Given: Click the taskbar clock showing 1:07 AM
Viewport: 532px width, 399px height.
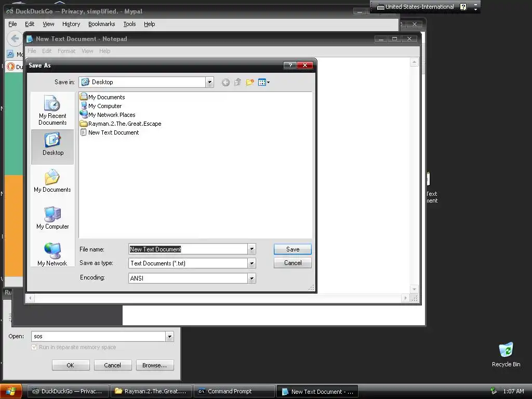Looking at the screenshot, I should pyautogui.click(x=513, y=391).
